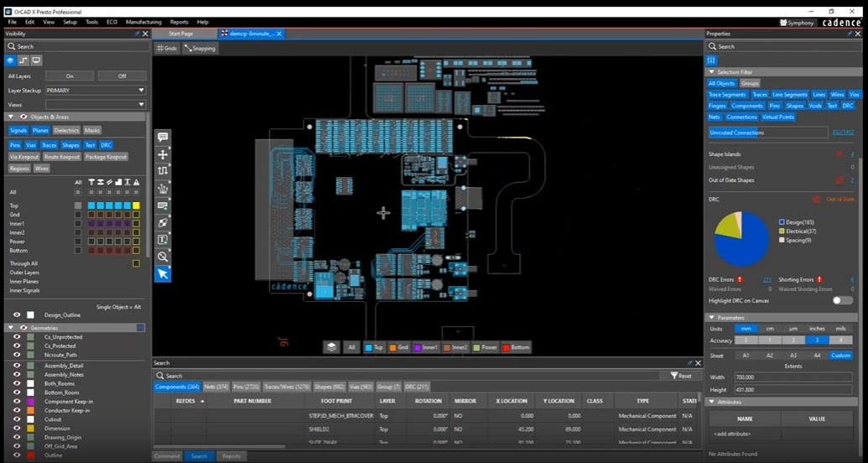Toggle visibility eye for Assembly_Detail
Image resolution: width=868 pixels, height=463 pixels.
tap(17, 366)
